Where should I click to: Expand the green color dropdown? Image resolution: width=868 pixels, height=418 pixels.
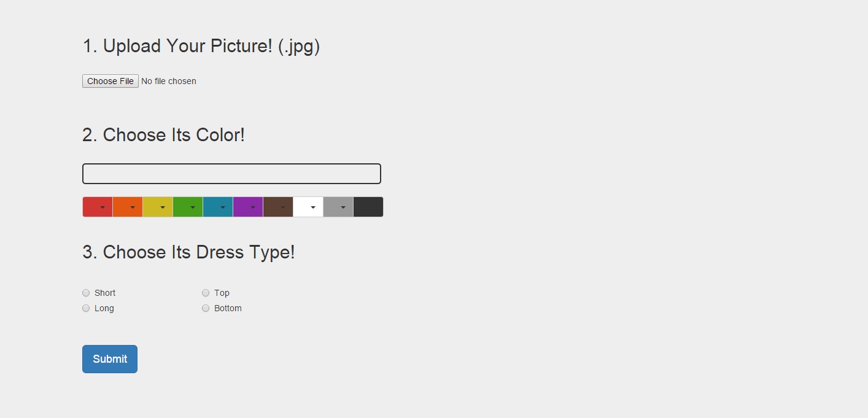pyautogui.click(x=188, y=207)
